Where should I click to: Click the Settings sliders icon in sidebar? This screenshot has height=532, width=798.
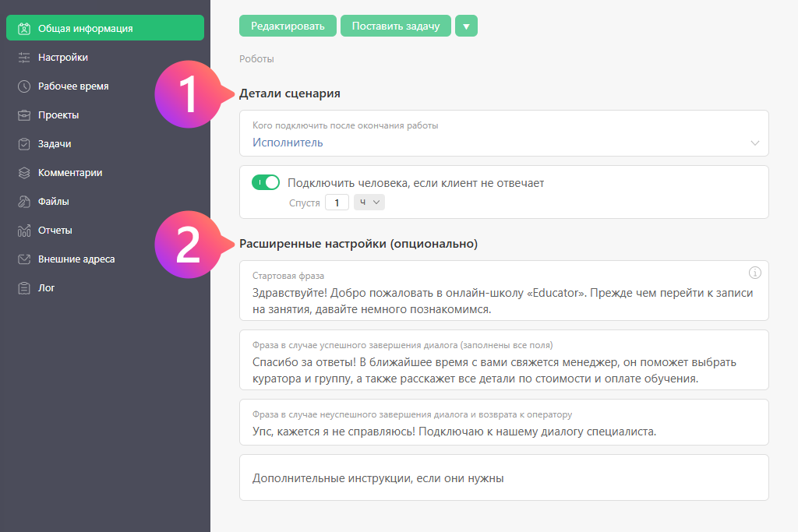click(24, 58)
